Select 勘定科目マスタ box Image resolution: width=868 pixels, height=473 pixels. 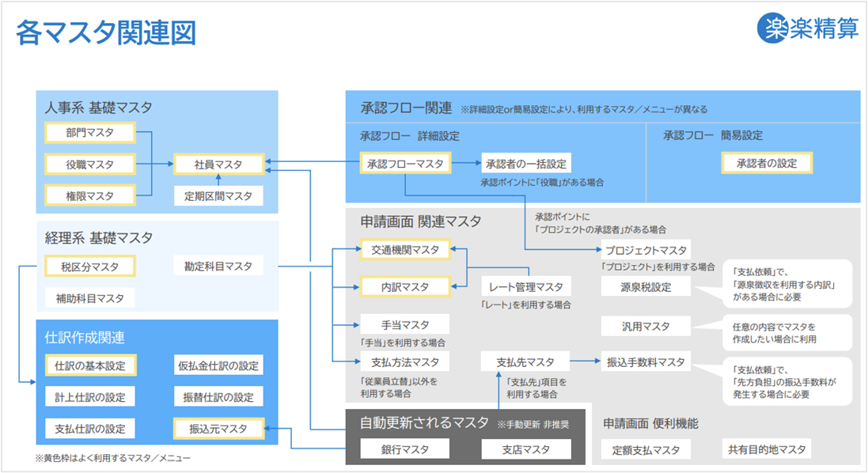click(x=218, y=267)
